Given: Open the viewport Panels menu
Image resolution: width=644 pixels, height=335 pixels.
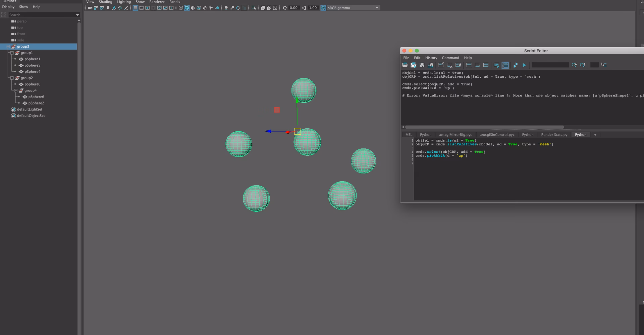Looking at the screenshot, I should click(x=174, y=2).
